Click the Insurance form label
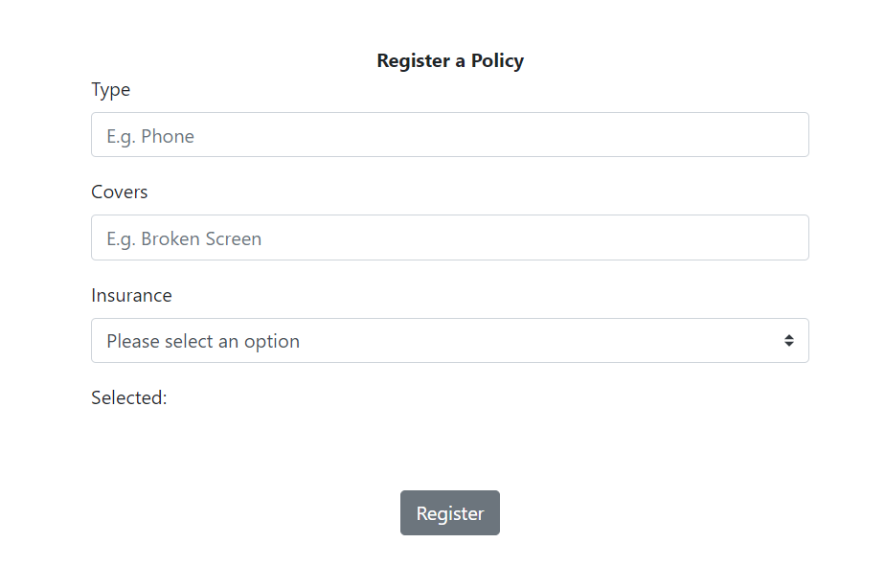 pyautogui.click(x=131, y=295)
